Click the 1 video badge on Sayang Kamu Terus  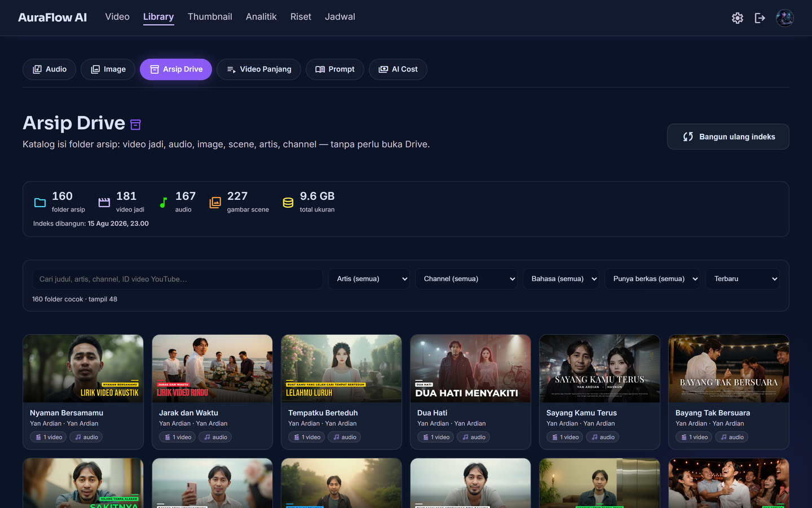[565, 437]
